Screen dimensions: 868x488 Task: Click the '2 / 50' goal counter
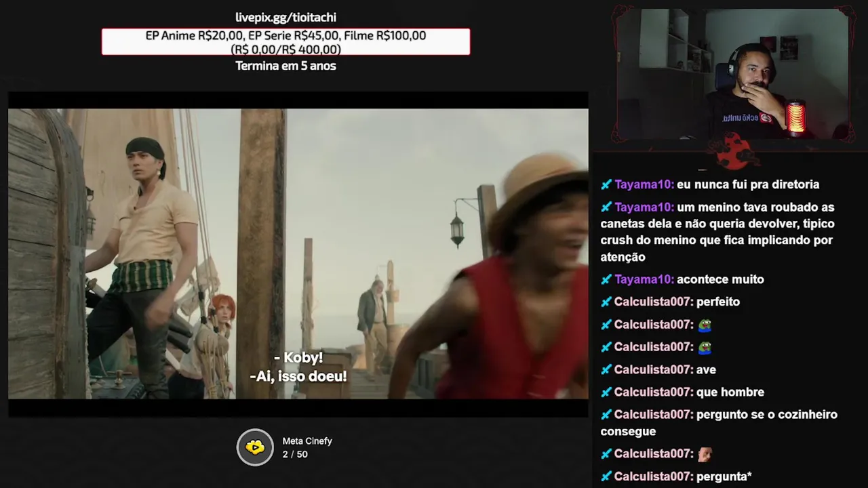click(295, 454)
